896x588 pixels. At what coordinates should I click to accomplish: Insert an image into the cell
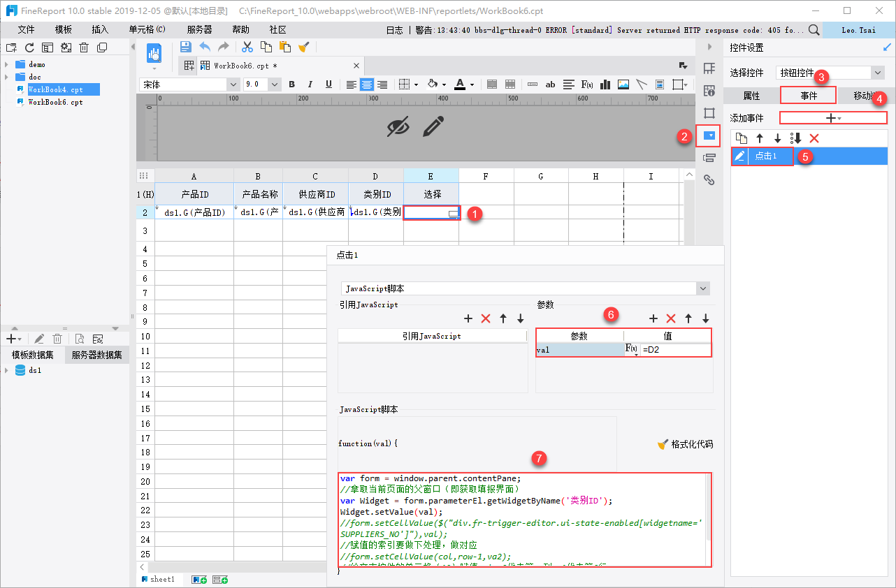click(x=623, y=84)
